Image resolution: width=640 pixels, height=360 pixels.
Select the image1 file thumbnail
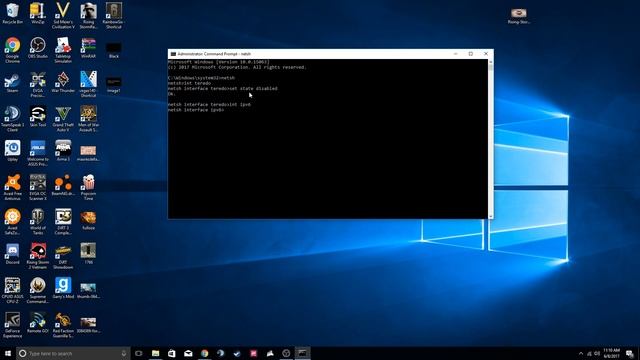click(x=113, y=84)
